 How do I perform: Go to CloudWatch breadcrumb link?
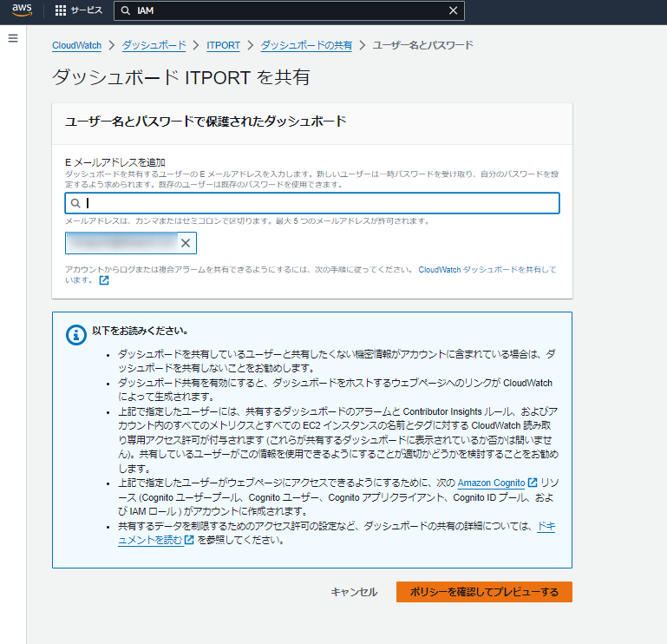point(76,45)
